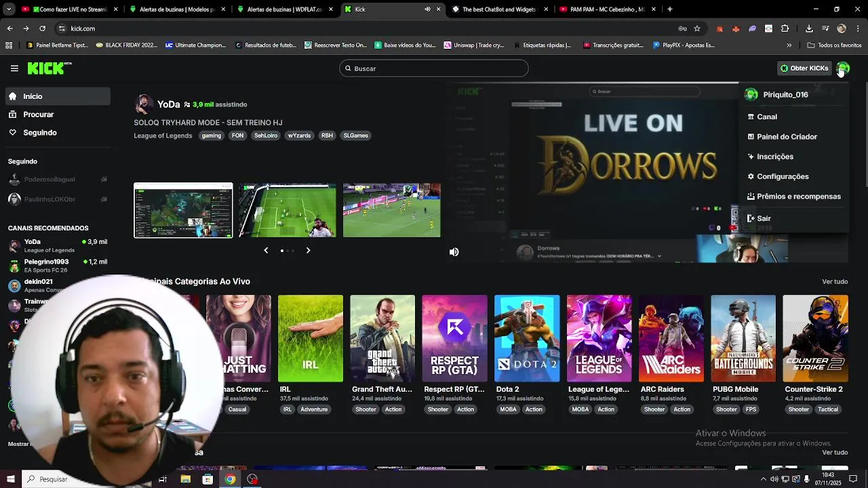Image resolution: width=868 pixels, height=488 pixels.
Task: Reload the kick.com page
Action: pyautogui.click(x=42, y=28)
